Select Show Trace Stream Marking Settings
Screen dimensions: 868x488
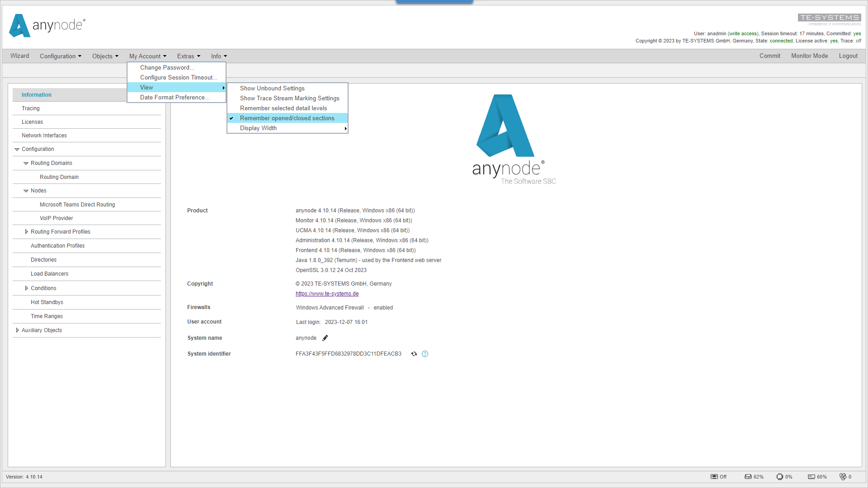289,99
